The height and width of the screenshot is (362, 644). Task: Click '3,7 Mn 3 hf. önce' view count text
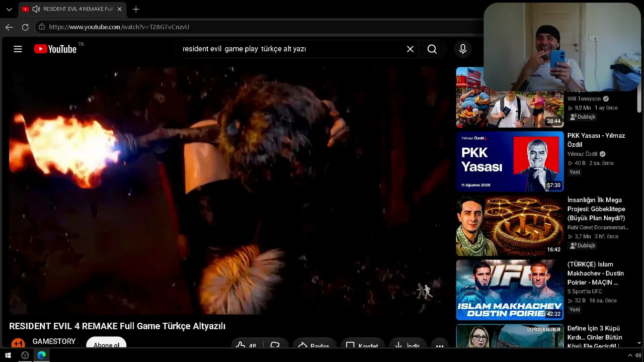[593, 237]
